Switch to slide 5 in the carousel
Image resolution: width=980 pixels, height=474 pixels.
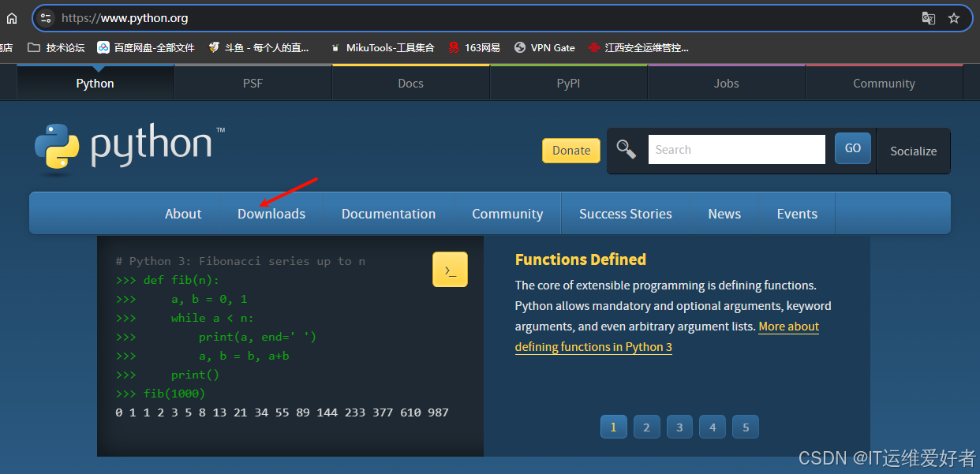pos(746,427)
